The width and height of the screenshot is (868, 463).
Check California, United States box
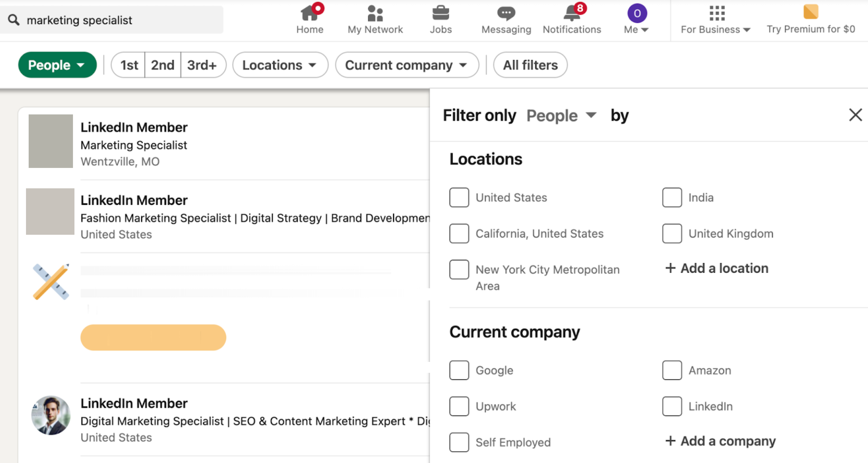(459, 233)
